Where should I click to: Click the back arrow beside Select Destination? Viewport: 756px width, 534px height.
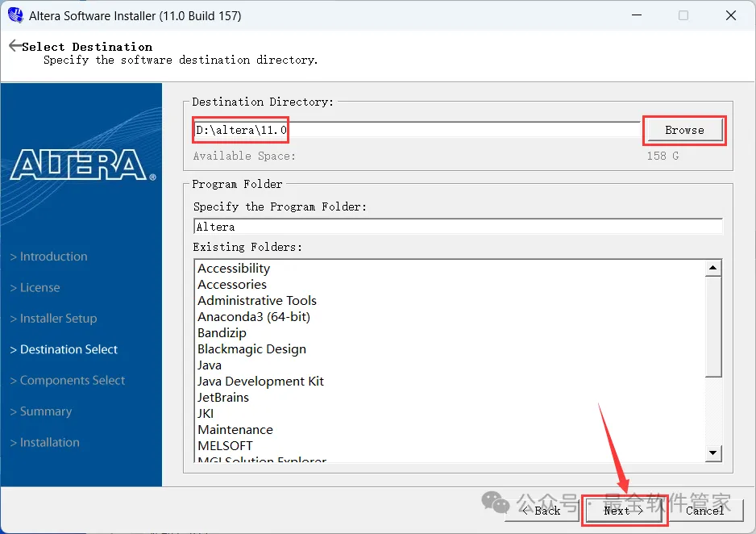15,45
